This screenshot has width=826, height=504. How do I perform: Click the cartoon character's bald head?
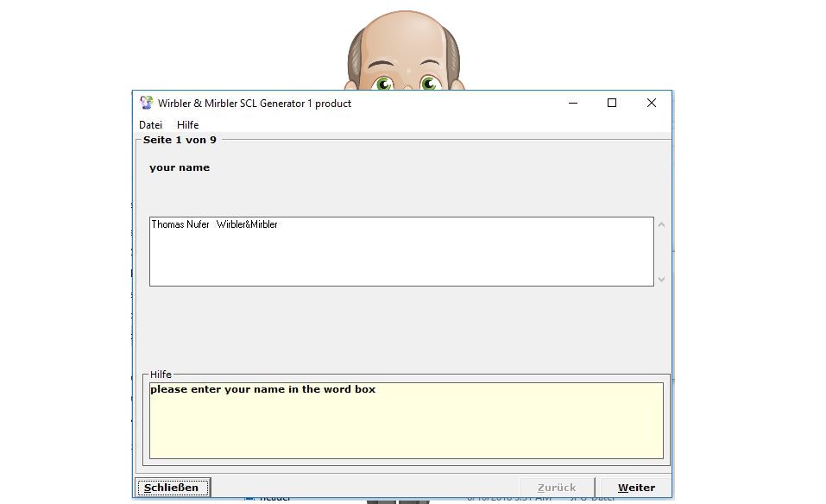coord(404,35)
